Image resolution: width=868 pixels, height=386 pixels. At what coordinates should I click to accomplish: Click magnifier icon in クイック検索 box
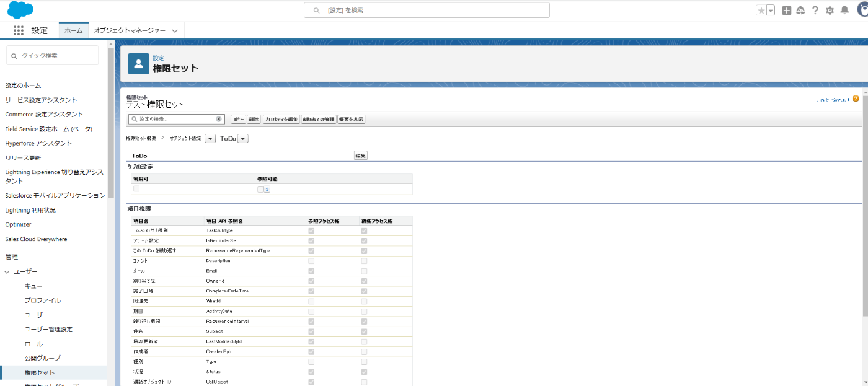pos(14,56)
